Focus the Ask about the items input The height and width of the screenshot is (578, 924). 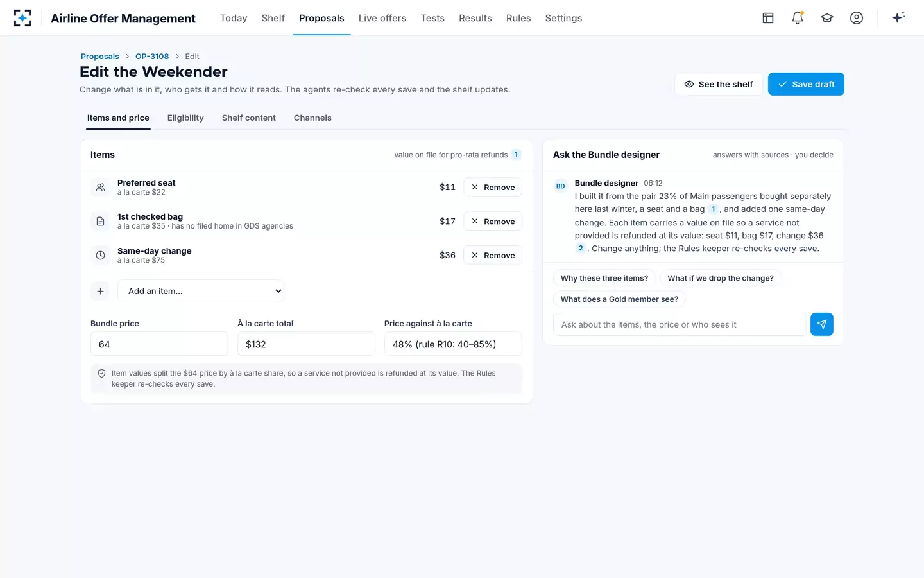680,324
